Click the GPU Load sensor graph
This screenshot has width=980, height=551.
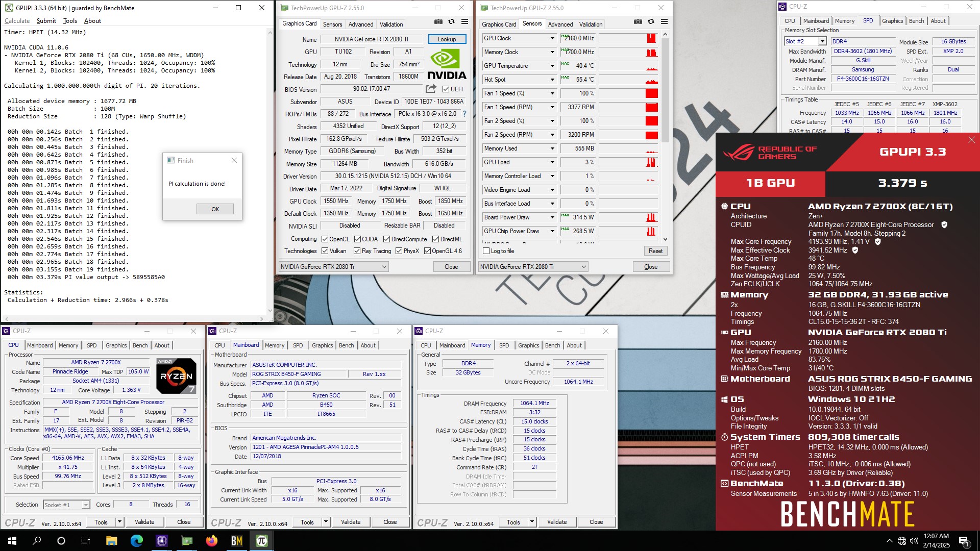point(628,162)
